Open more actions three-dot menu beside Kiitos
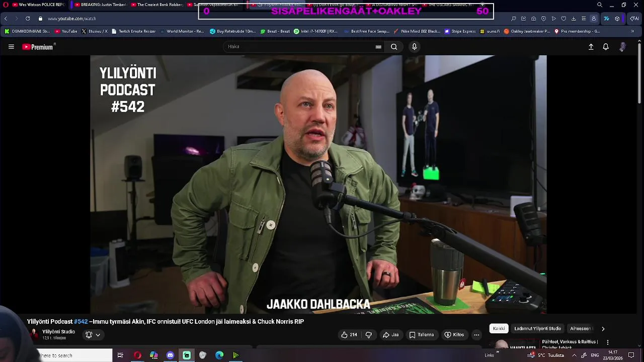 click(x=476, y=335)
